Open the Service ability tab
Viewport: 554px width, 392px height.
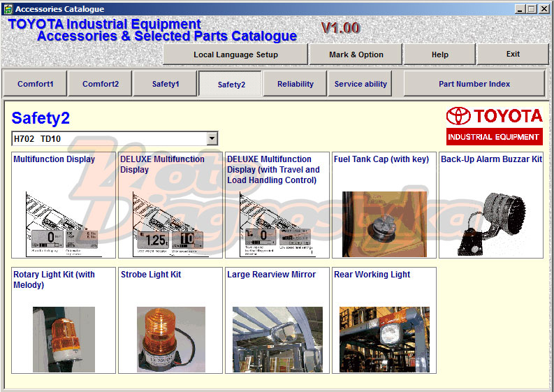360,84
